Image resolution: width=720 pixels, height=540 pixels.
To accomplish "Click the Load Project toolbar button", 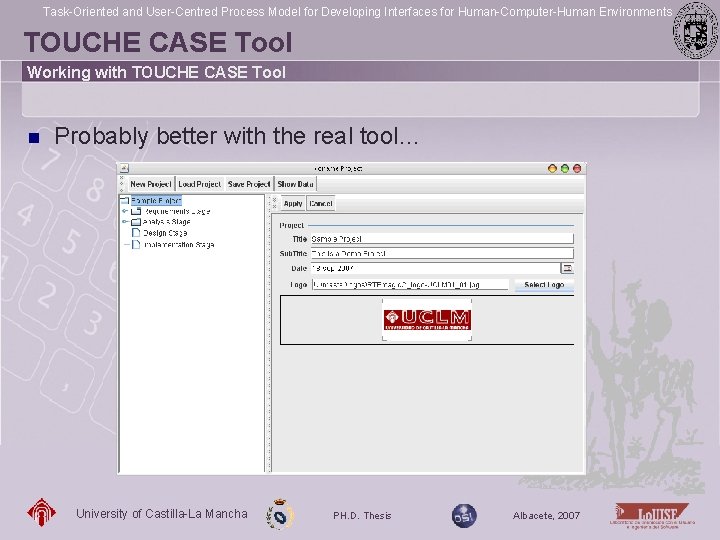I will pyautogui.click(x=200, y=184).
